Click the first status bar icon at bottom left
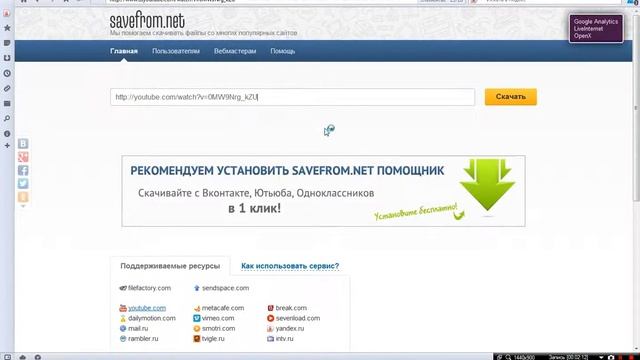Screen dimensions: 640x360 pyautogui.click(x=7, y=357)
